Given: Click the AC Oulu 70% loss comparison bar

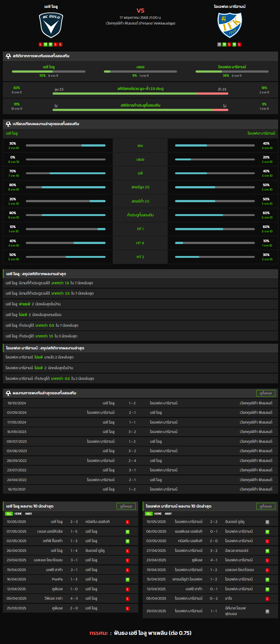Looking at the screenshot, I should tap(66, 173).
